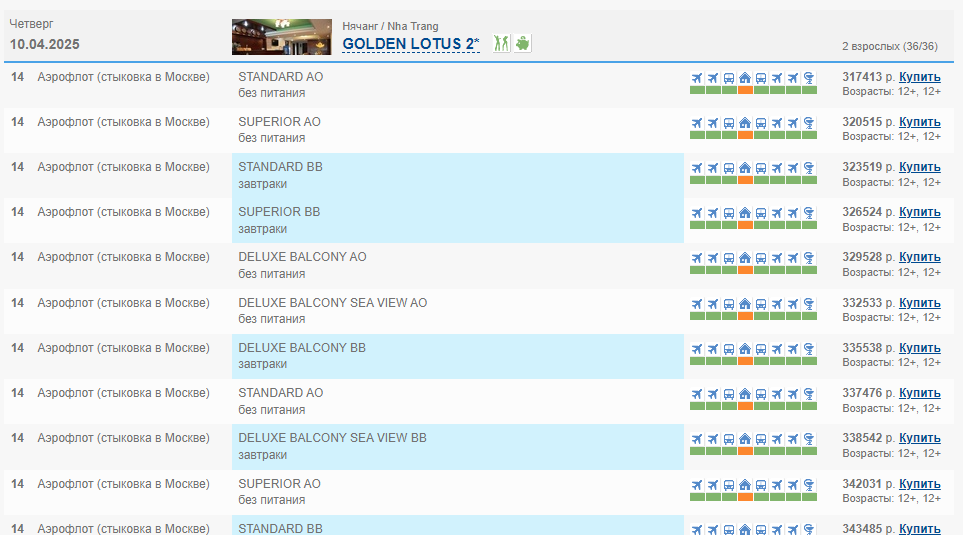The height and width of the screenshot is (535, 963).
Task: Buy the STANDARD BB tour priced 323519 р.
Action: (919, 166)
